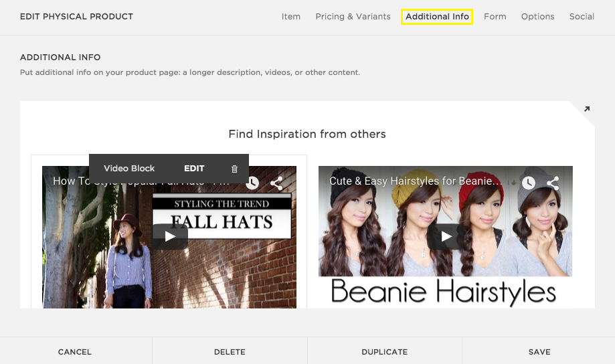Share the Beanie Hairstyles video
The image size is (615, 364).
coord(553,183)
